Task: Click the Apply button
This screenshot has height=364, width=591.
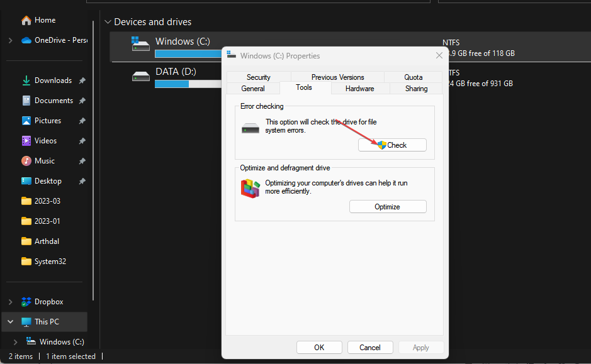Action: pyautogui.click(x=421, y=348)
